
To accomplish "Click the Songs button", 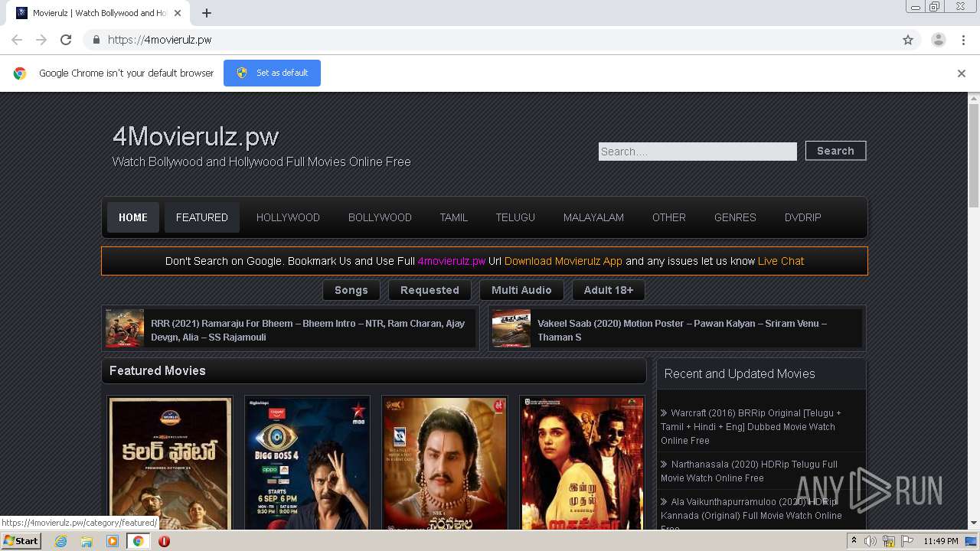I will 351,290.
